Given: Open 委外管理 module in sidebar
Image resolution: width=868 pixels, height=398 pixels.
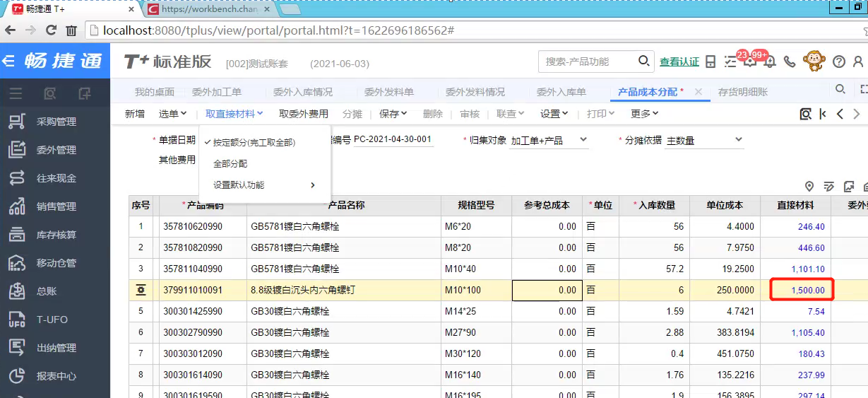Looking at the screenshot, I should click(55, 150).
